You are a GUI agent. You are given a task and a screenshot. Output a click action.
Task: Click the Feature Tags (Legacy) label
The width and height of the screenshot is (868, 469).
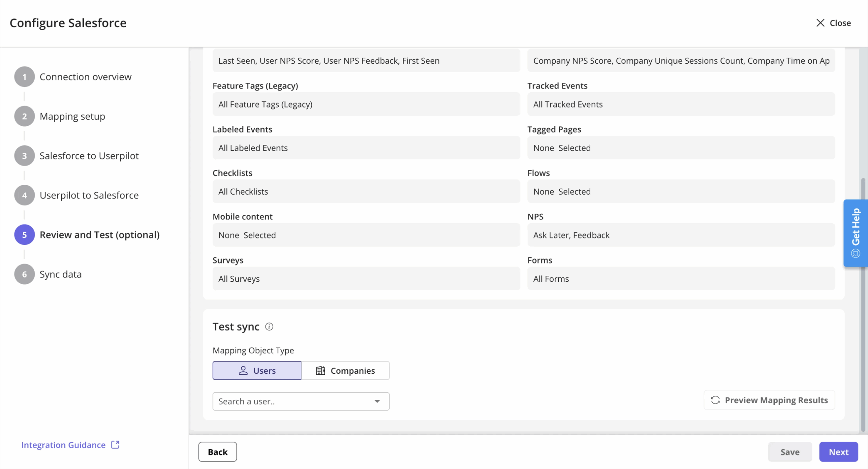tap(255, 86)
